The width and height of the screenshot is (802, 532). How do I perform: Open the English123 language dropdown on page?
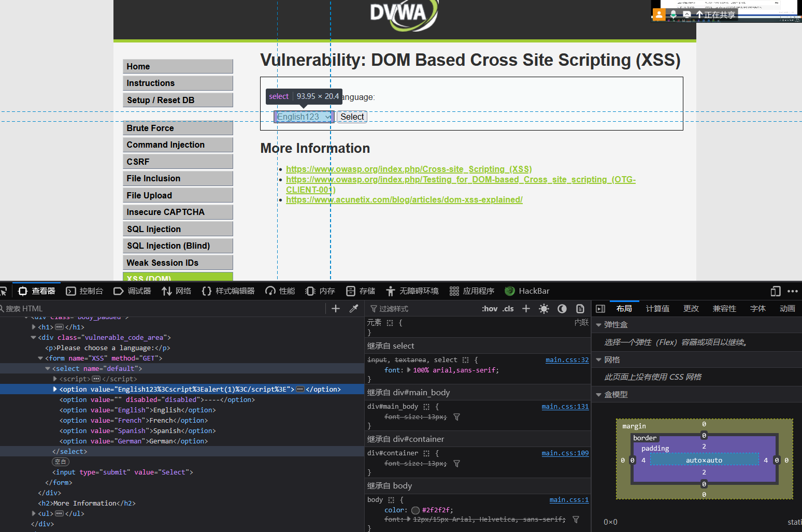[304, 117]
